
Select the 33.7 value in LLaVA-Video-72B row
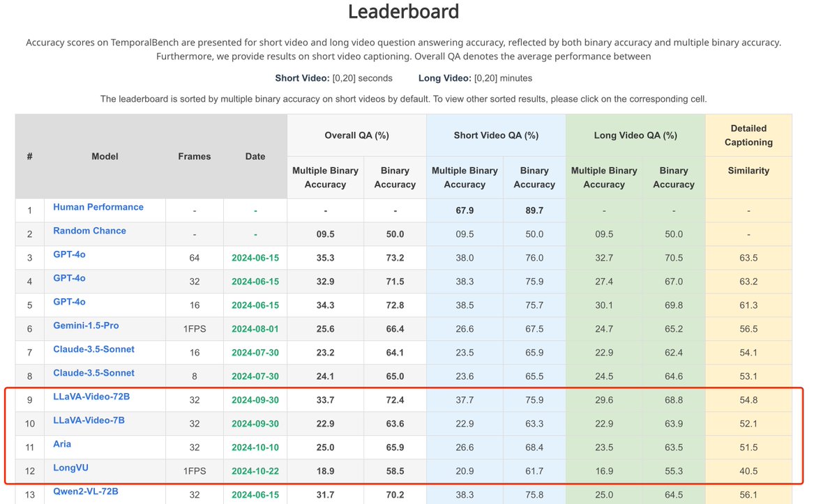[325, 400]
